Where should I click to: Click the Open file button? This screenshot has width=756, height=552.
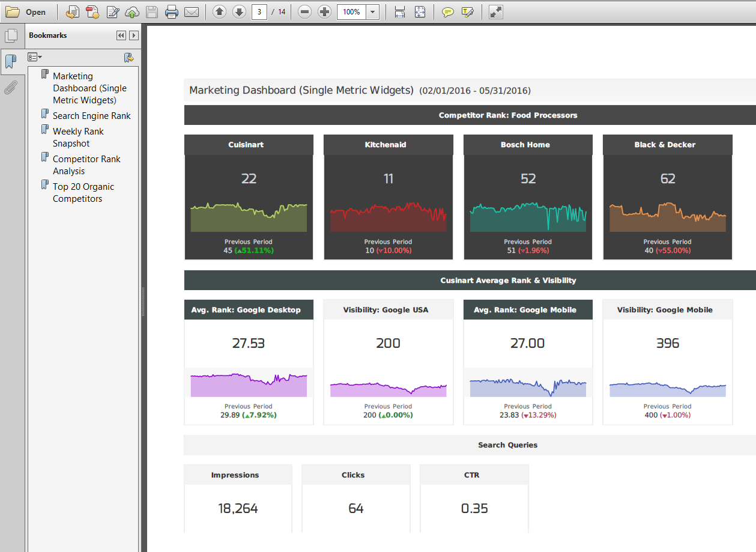click(25, 12)
